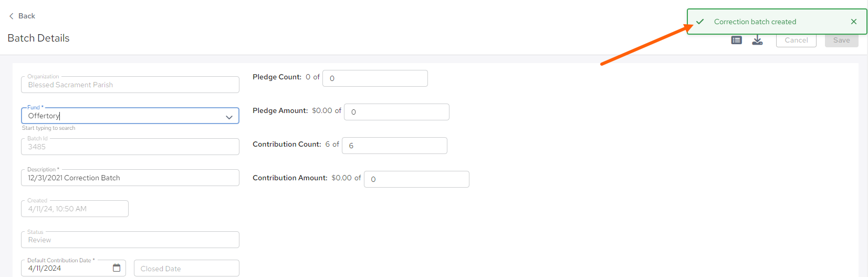
Task: Click the Closed Date field
Action: click(186, 268)
